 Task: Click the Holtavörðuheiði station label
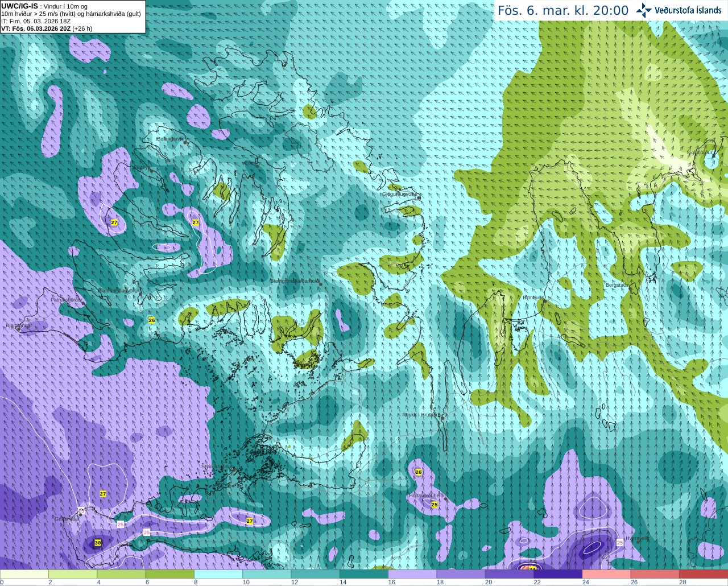[x=427, y=496]
